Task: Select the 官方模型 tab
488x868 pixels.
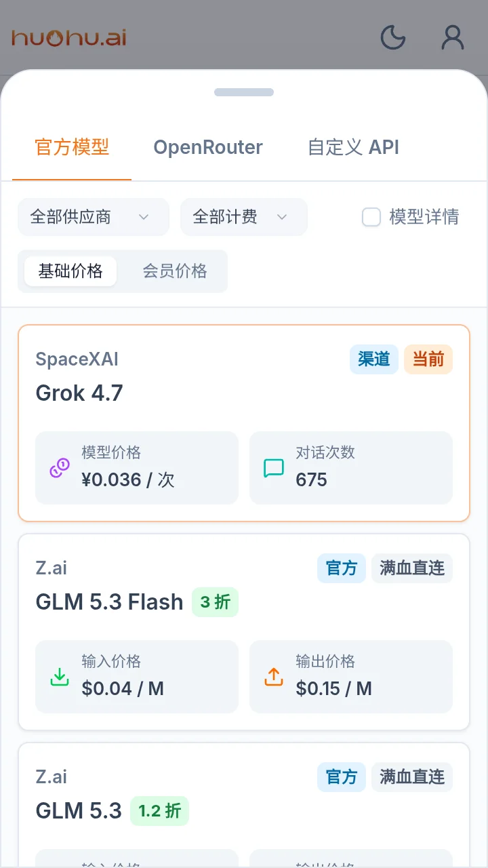Action: (72, 147)
